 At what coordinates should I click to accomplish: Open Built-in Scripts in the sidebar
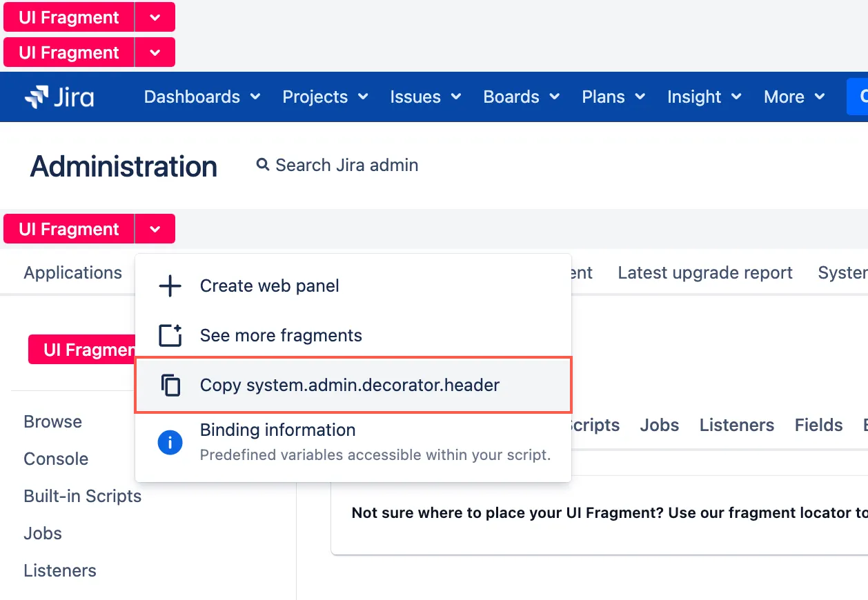click(x=83, y=497)
